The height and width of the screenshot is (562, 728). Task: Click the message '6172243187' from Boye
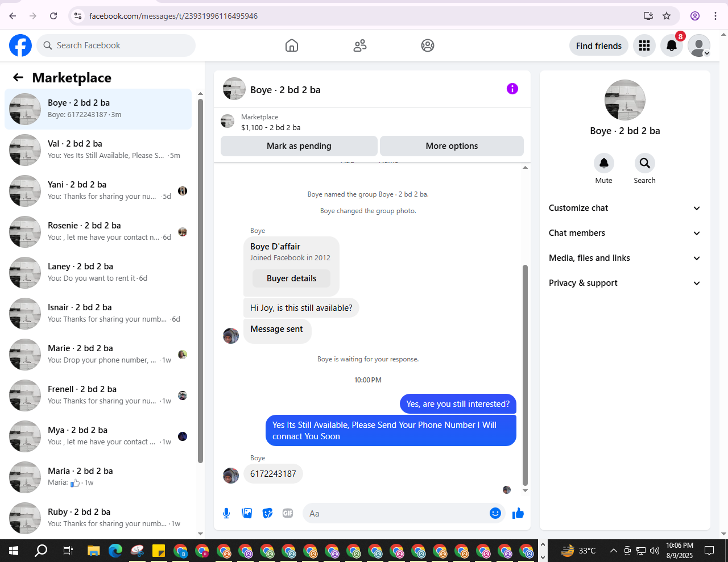tap(273, 474)
